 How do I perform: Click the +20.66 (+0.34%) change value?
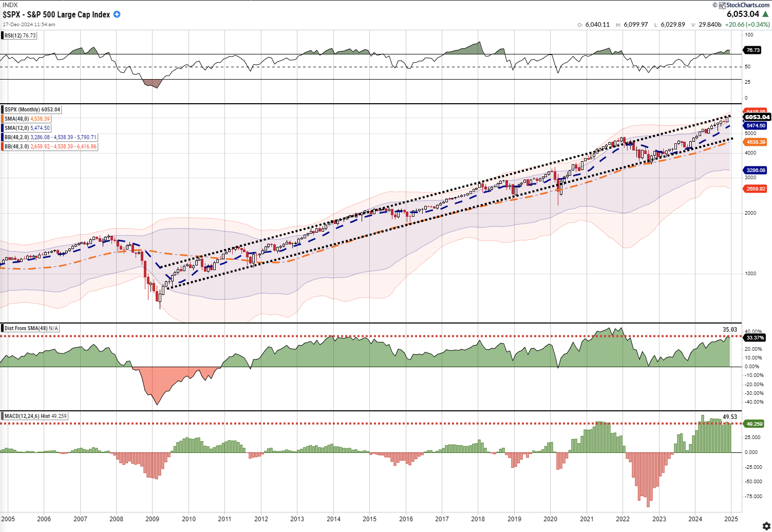click(x=747, y=25)
